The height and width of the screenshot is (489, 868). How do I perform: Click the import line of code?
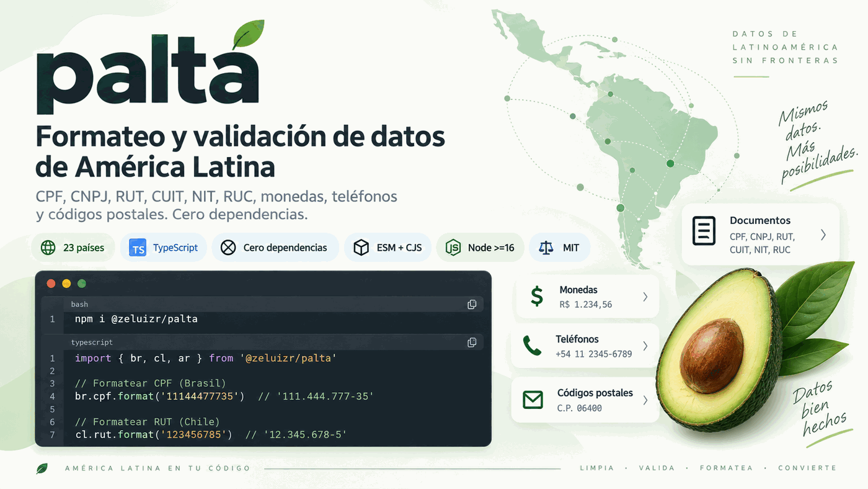tap(205, 358)
